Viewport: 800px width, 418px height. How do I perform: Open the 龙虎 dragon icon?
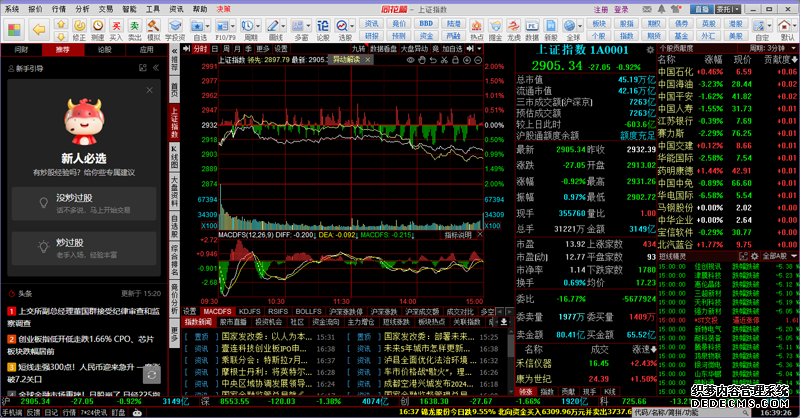[x=513, y=30]
